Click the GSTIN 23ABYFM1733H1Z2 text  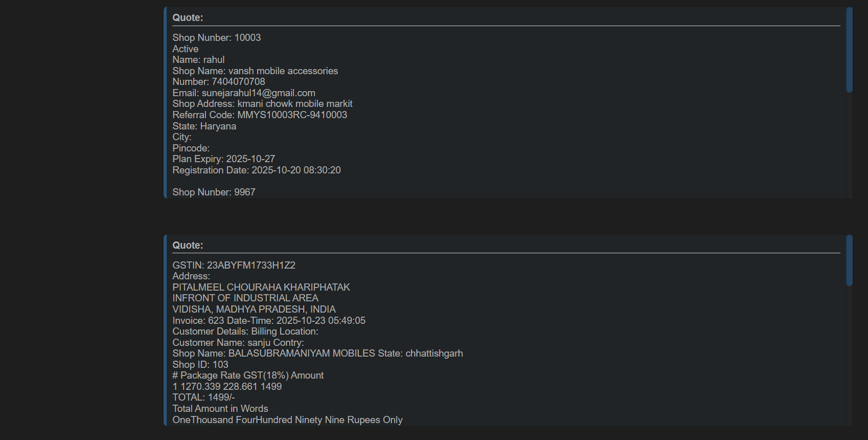pyautogui.click(x=251, y=266)
